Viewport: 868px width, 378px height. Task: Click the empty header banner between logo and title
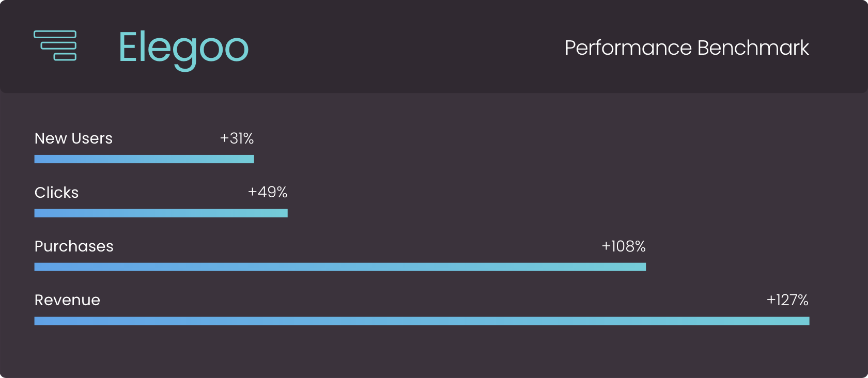pos(403,48)
